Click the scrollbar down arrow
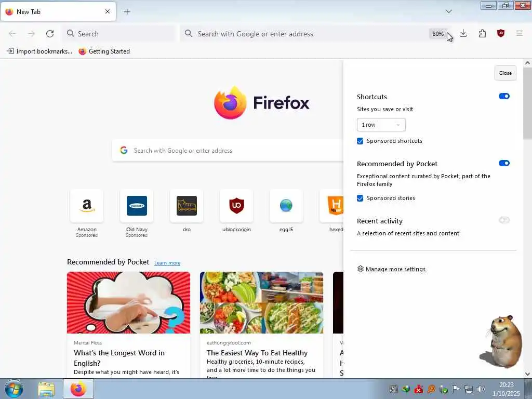532x399 pixels. tap(527, 374)
